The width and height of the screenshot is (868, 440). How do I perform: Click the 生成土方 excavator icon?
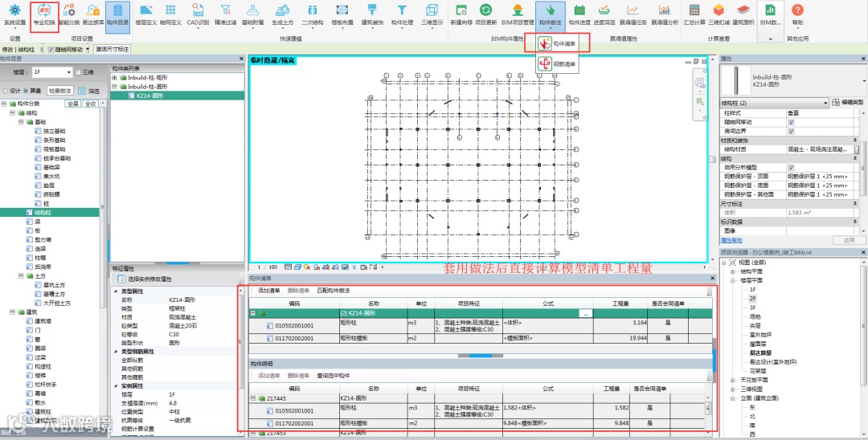click(282, 15)
